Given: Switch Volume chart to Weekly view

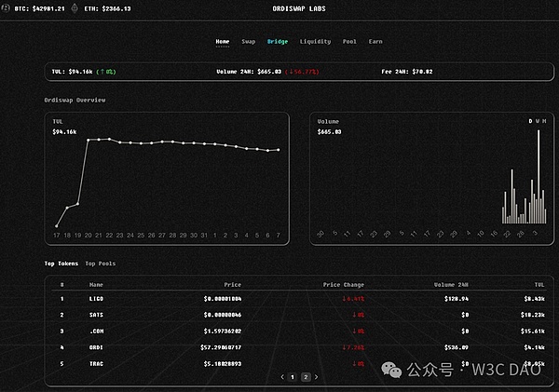Looking at the screenshot, I should (538, 121).
